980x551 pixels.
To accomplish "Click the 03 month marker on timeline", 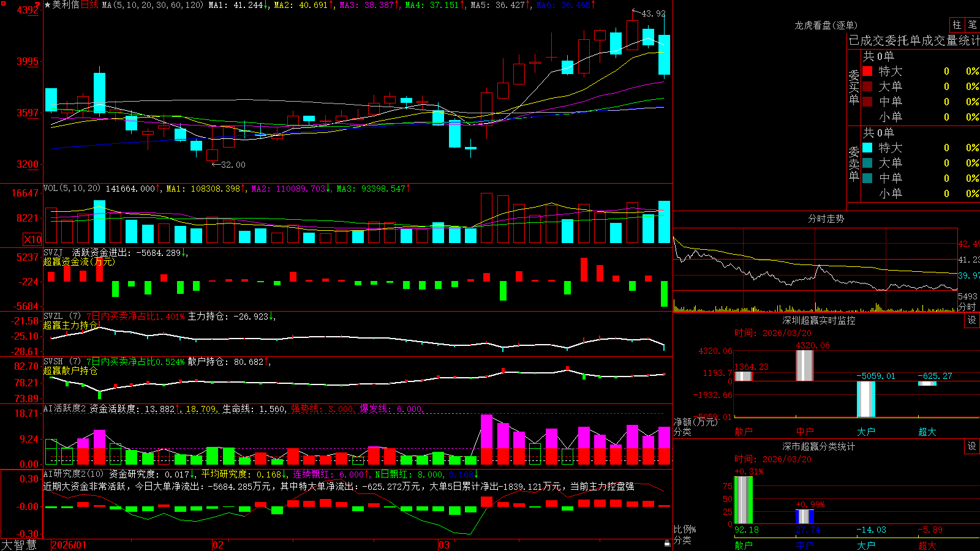I will coord(443,545).
